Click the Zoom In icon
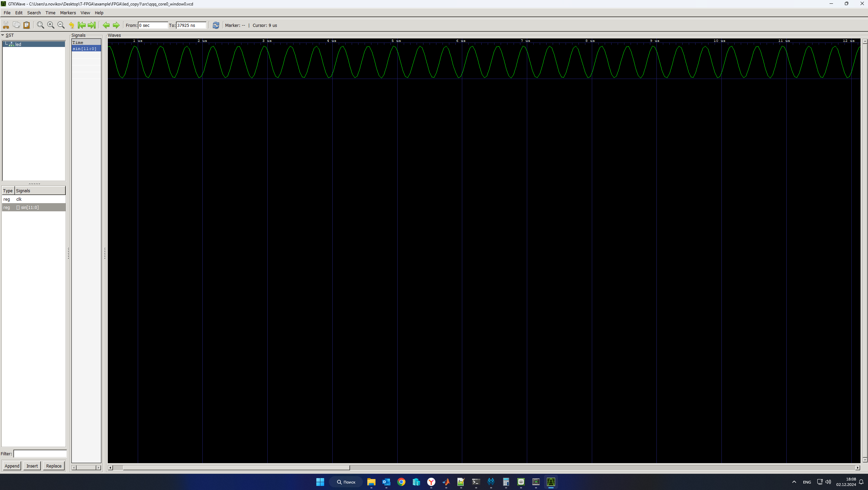Viewport: 868px width, 490px height. [x=51, y=25]
